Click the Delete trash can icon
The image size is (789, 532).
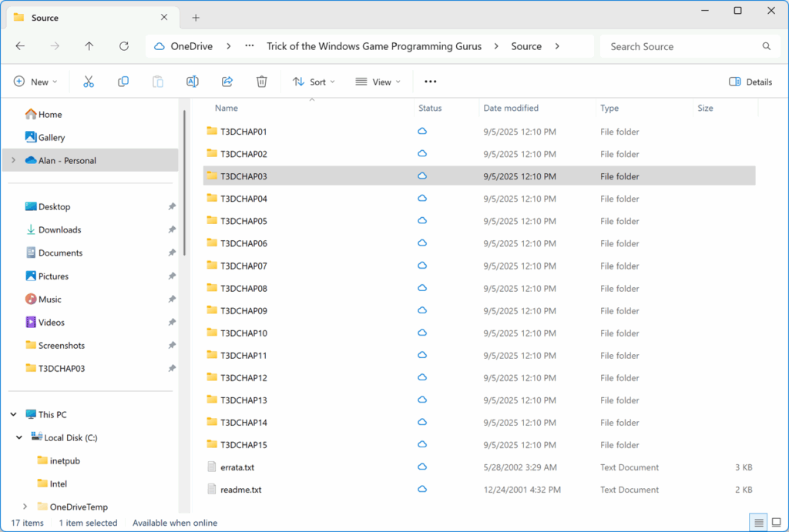tap(262, 82)
